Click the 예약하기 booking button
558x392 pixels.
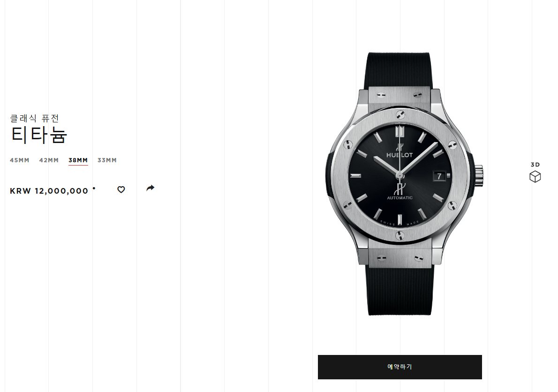tap(400, 367)
